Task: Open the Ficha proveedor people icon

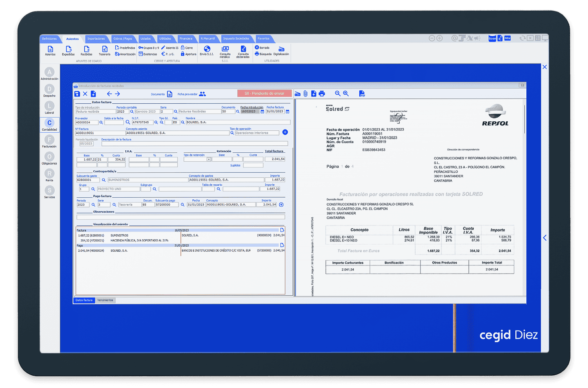Action: [x=203, y=94]
